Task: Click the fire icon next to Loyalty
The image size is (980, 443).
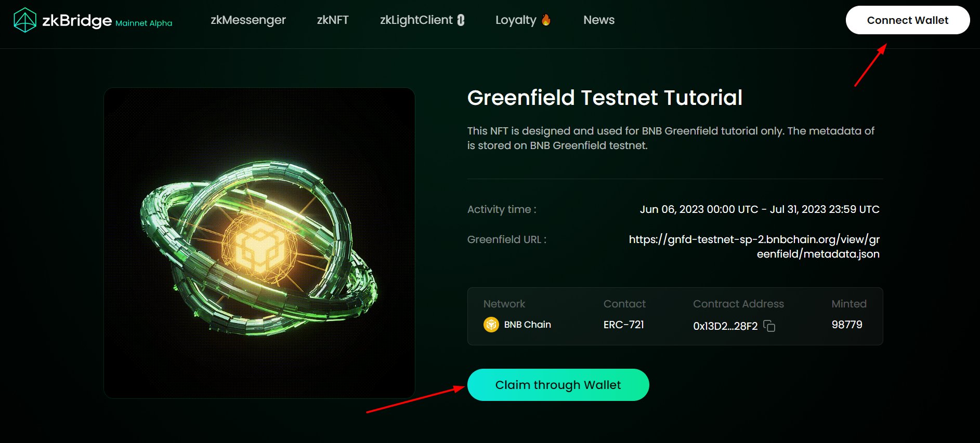Action: pos(546,20)
